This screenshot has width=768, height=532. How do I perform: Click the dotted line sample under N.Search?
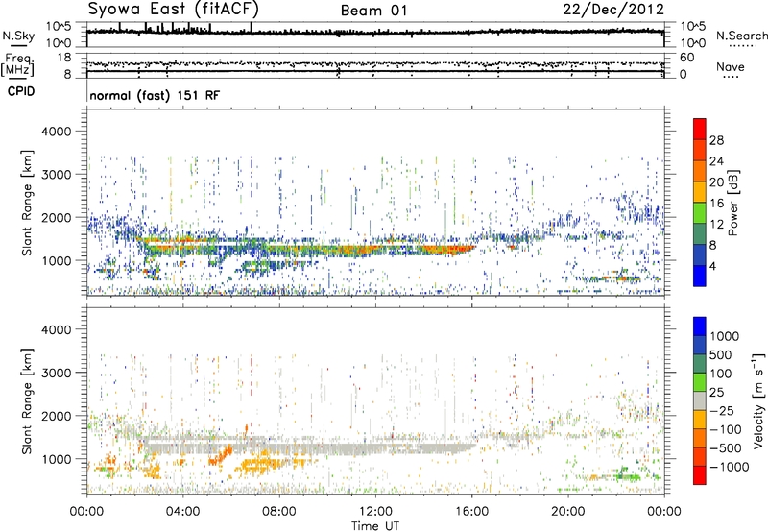click(741, 45)
